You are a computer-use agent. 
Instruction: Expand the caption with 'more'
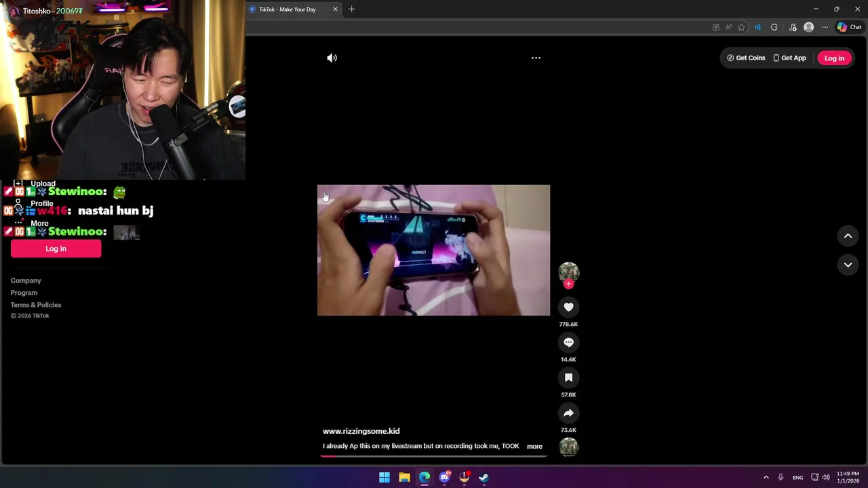click(x=534, y=447)
